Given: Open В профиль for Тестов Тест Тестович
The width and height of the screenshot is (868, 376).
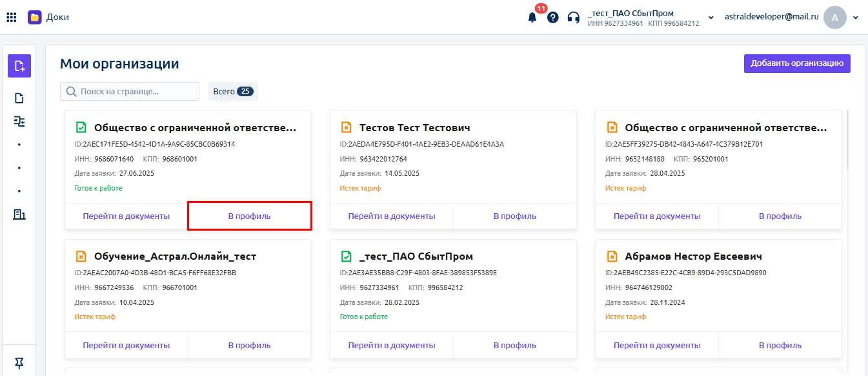Looking at the screenshot, I should tap(515, 216).
